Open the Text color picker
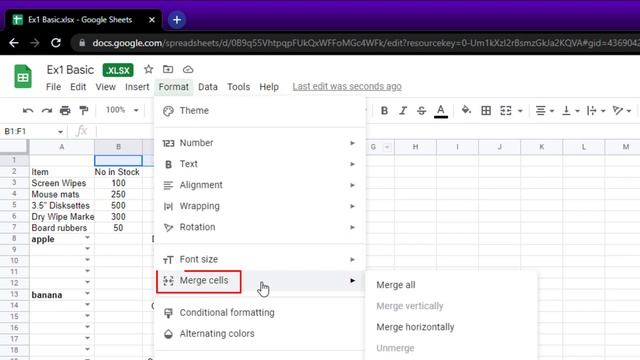Screen dimensions: 640x360 [440, 111]
